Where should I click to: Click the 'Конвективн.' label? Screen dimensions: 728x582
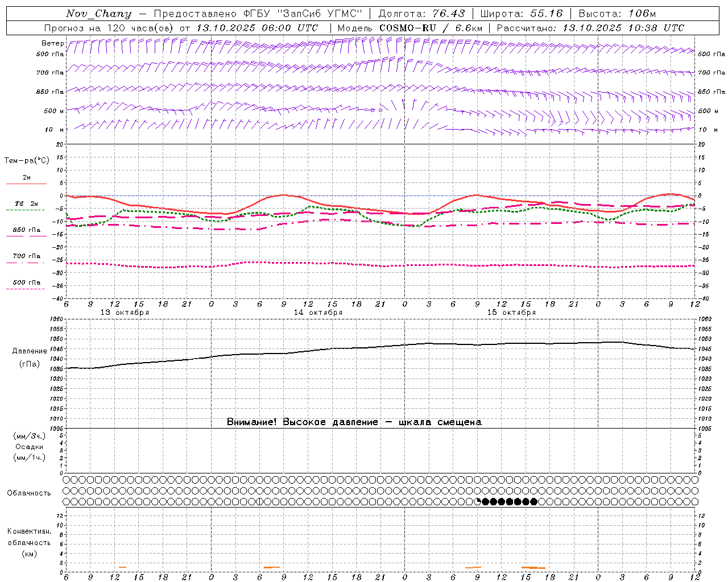(30, 531)
